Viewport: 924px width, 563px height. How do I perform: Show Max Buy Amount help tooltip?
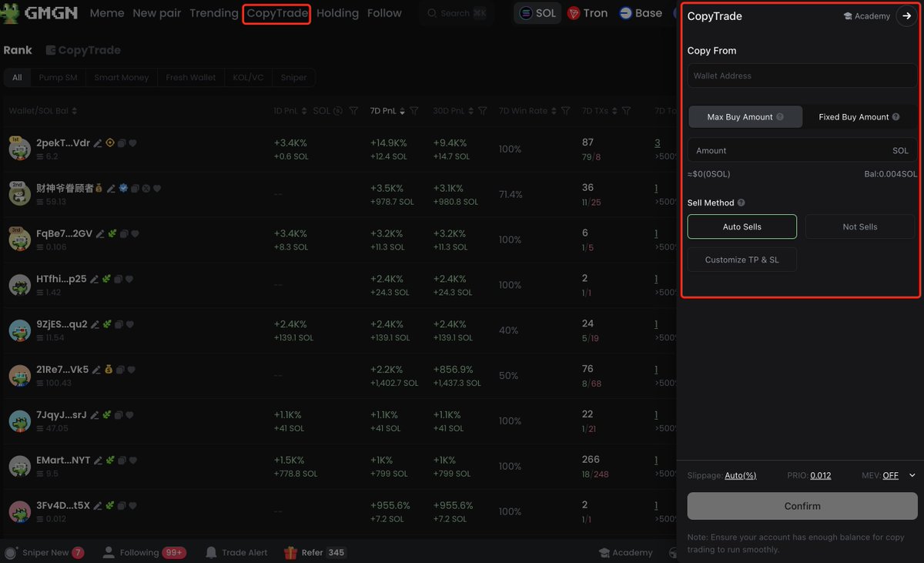coord(779,117)
